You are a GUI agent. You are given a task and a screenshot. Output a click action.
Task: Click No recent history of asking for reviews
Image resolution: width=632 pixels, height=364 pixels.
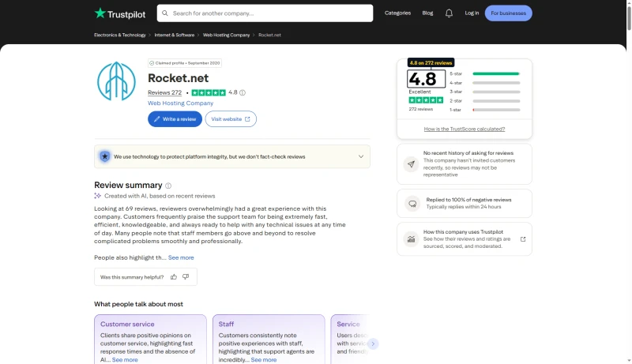tap(468, 153)
